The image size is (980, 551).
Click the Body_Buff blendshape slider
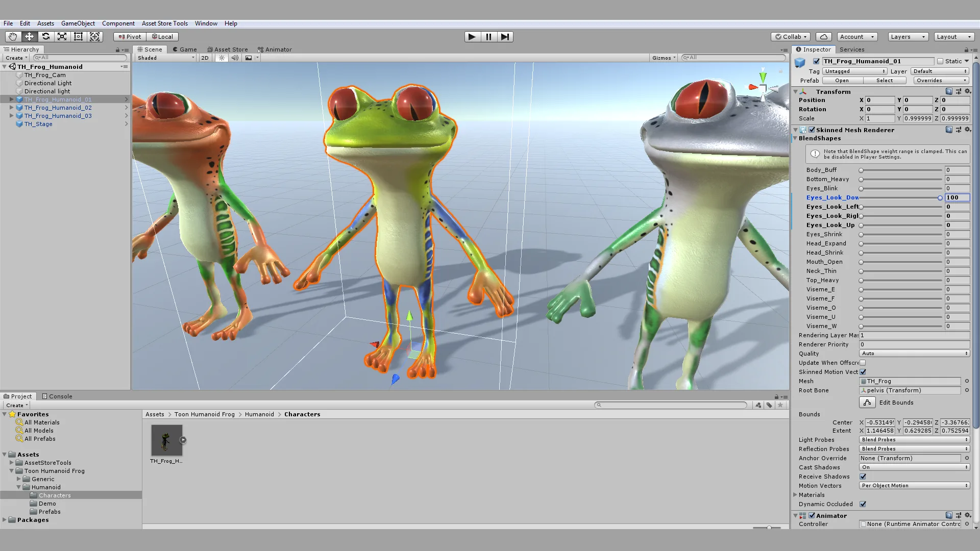pos(901,170)
